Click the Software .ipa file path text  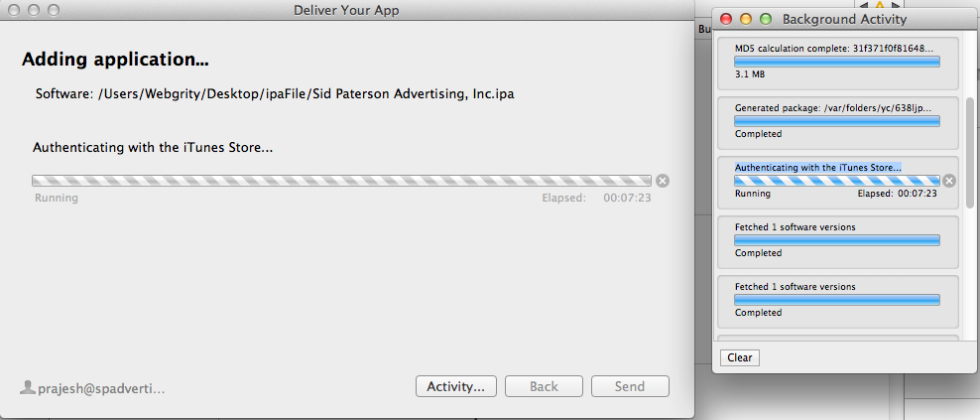275,94
